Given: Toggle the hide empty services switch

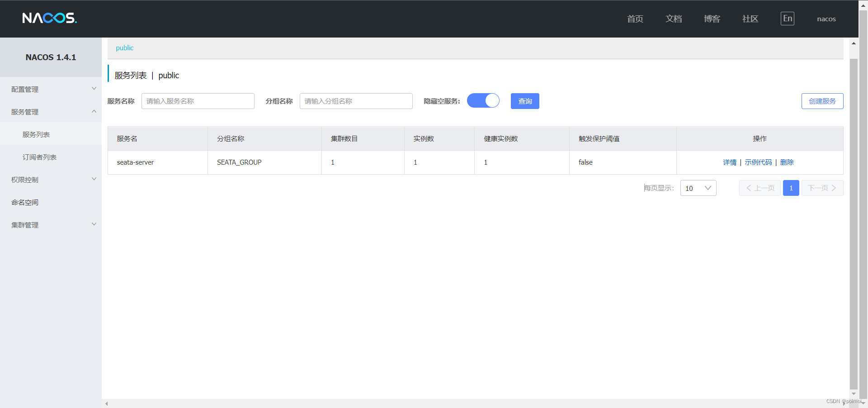Looking at the screenshot, I should (x=483, y=100).
